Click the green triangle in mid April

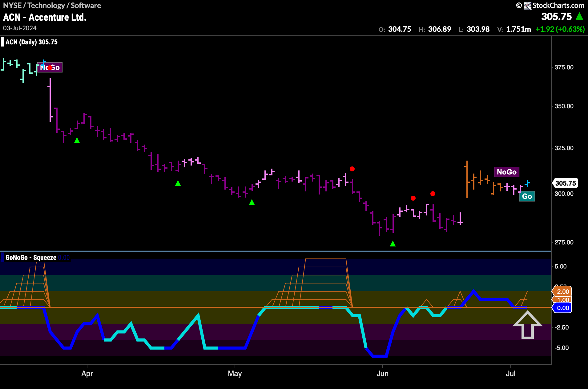coord(178,183)
